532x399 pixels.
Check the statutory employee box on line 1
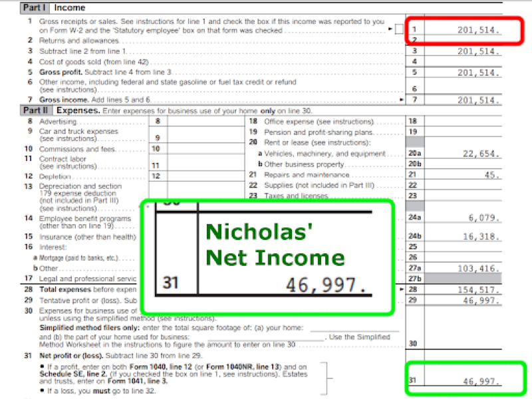pyautogui.click(x=399, y=29)
